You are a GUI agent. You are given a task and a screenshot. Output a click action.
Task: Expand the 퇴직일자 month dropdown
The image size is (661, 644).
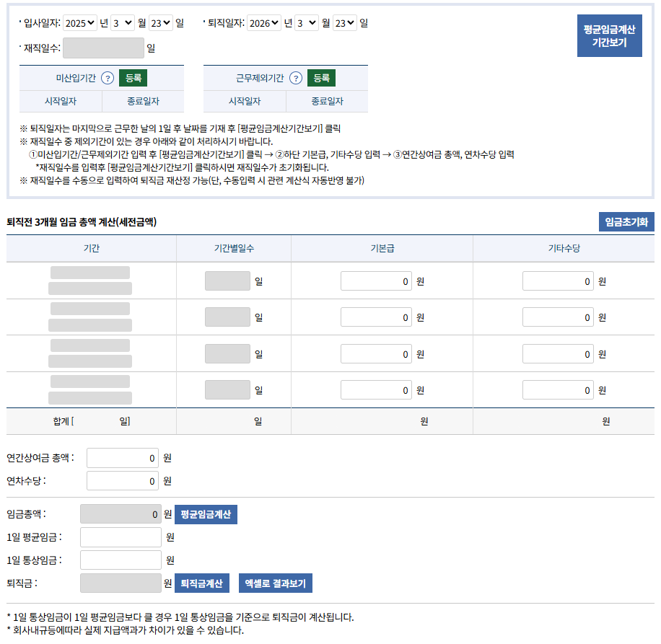click(x=307, y=23)
